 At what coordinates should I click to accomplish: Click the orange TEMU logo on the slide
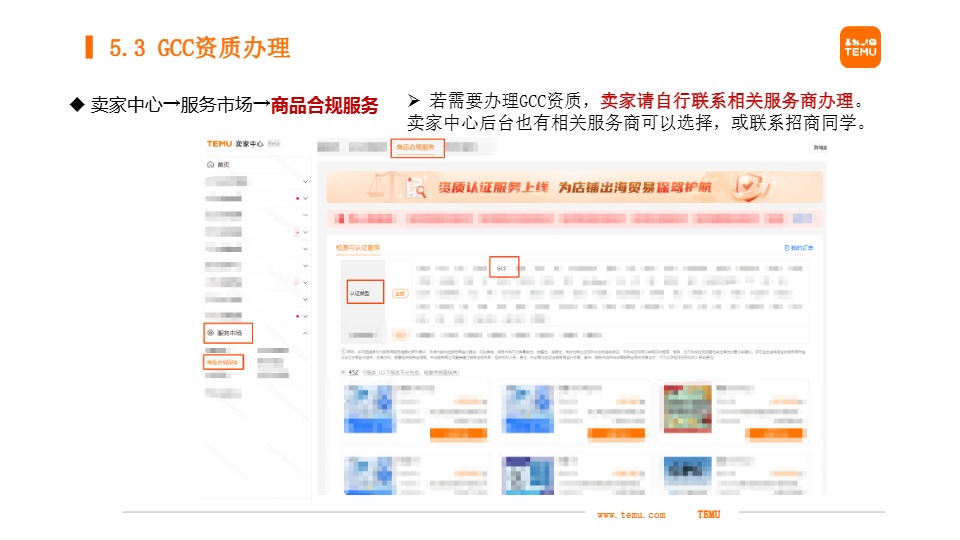click(x=860, y=47)
